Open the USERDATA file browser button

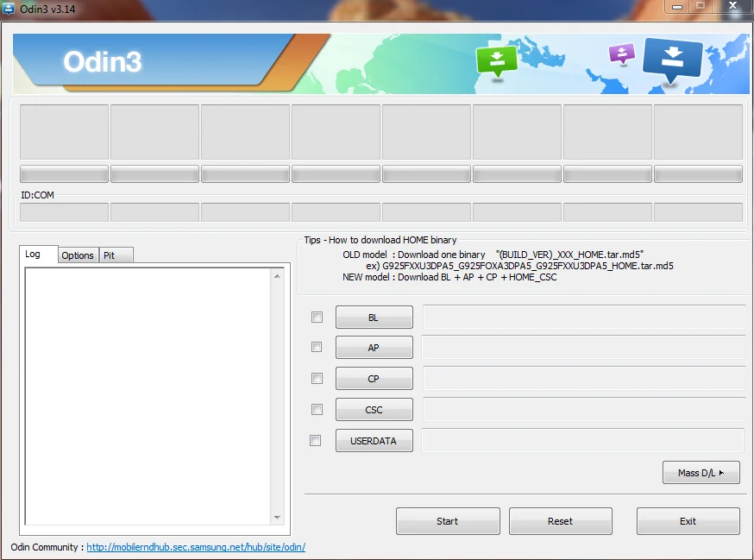click(374, 441)
